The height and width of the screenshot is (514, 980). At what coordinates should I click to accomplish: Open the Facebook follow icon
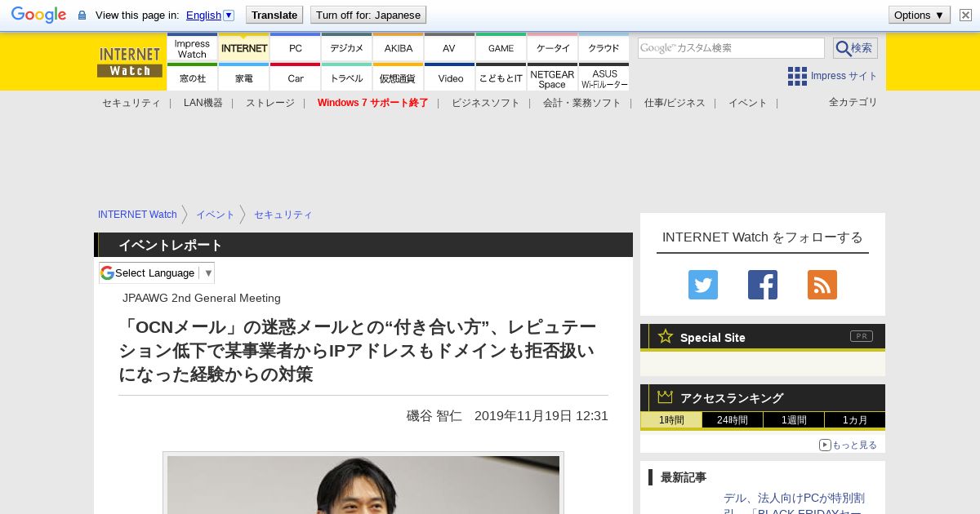pos(763,285)
